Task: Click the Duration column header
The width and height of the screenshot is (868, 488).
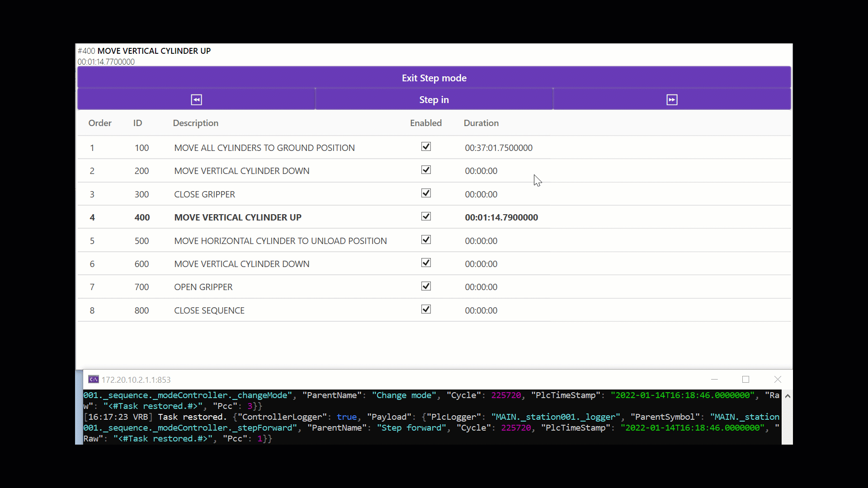Action: click(481, 123)
